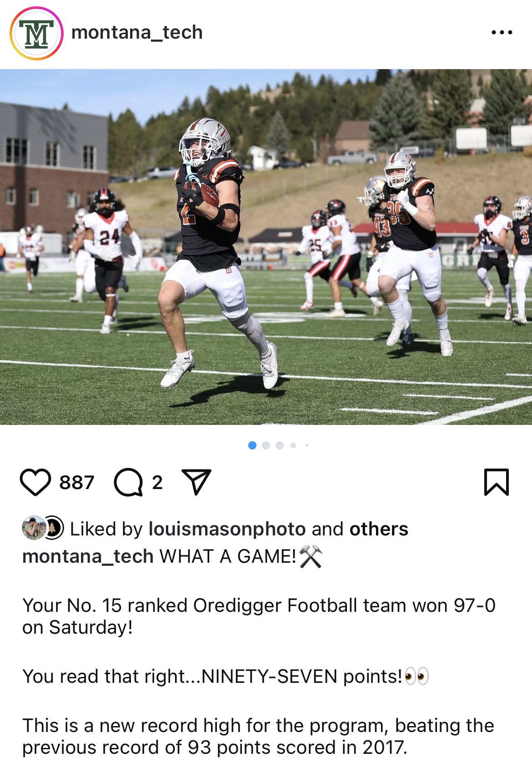This screenshot has width=532, height=767.
Task: View the Montana Tech story ring avatar
Action: coord(36,33)
